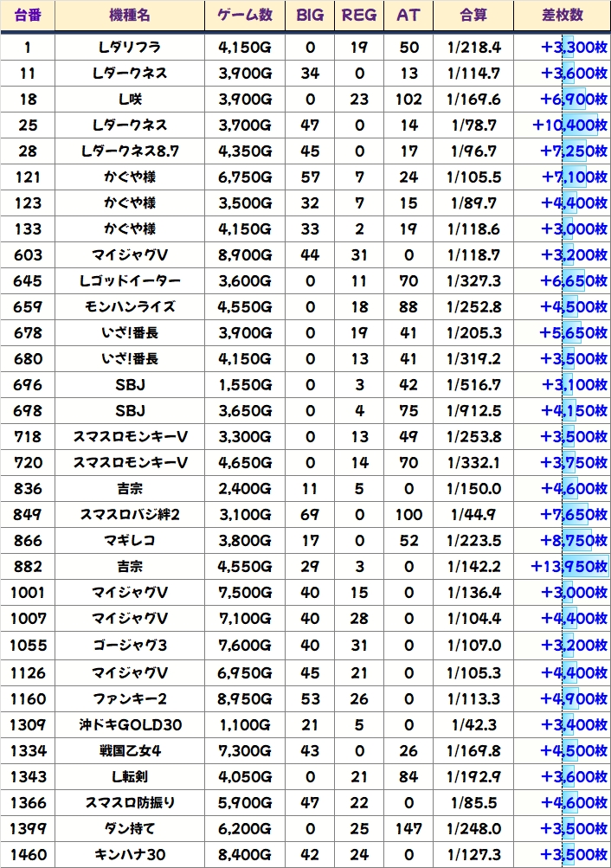This screenshot has height=868, width=611.
Task: Click the Lダリフラ machine name cell
Action: pos(130,48)
